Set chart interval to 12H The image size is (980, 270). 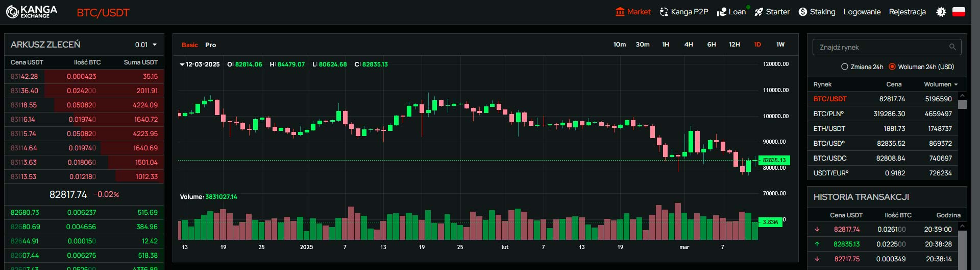click(734, 44)
